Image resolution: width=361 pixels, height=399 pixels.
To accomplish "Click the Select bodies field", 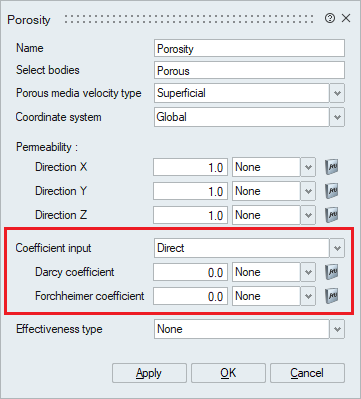I will [249, 70].
